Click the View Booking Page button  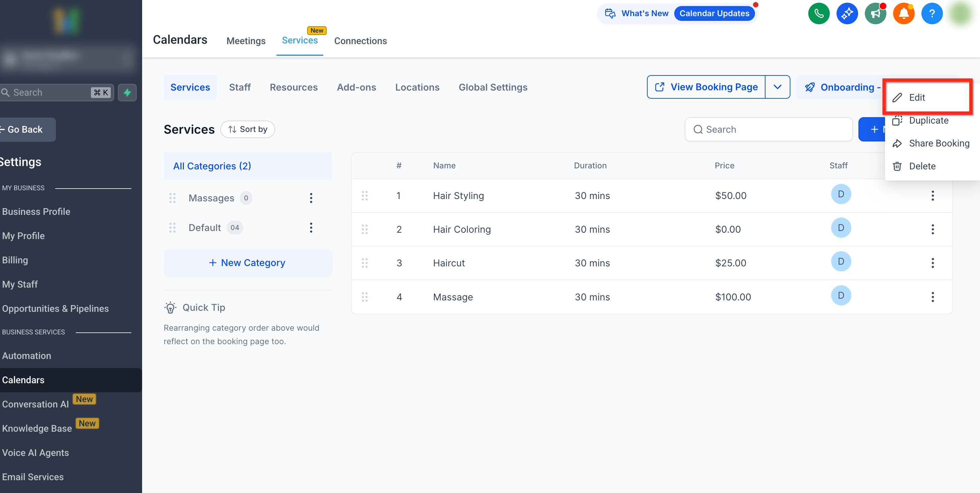tap(706, 87)
